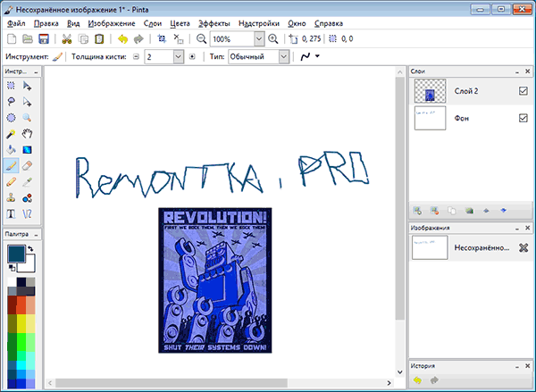Click the Copy toolbar icon

coord(83,39)
